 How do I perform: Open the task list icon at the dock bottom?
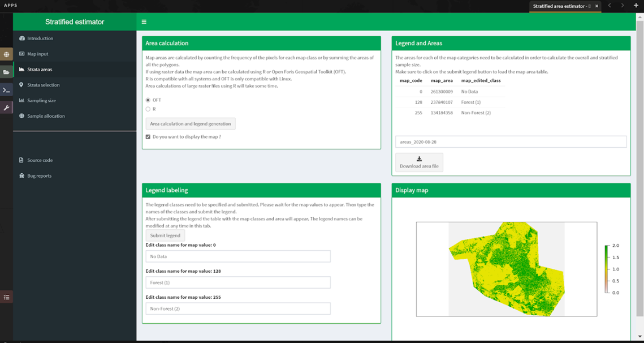click(6, 297)
